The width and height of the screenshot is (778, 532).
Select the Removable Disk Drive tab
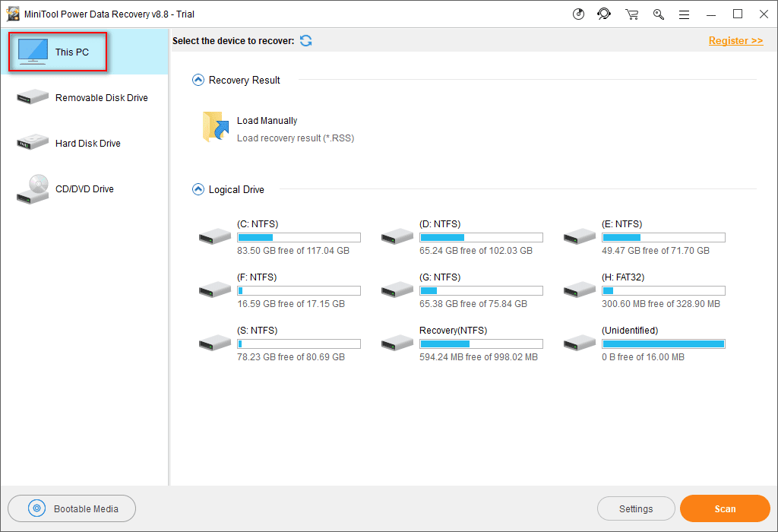coord(84,98)
